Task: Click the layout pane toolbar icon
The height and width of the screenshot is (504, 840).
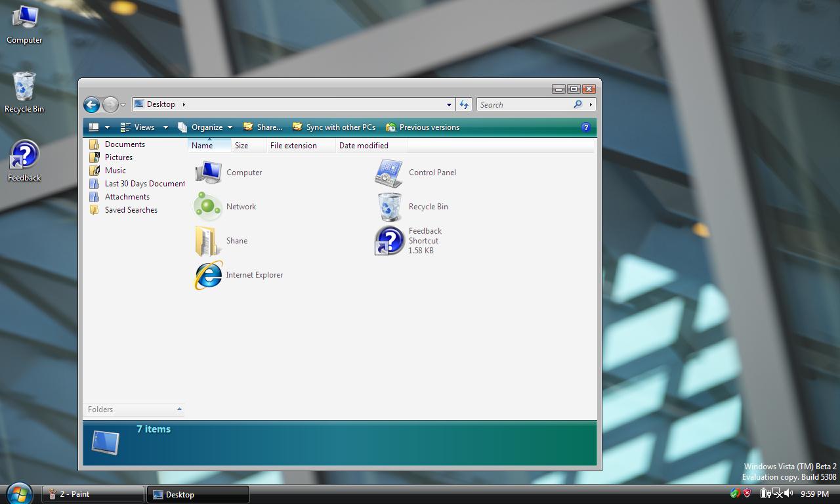Action: click(x=94, y=127)
